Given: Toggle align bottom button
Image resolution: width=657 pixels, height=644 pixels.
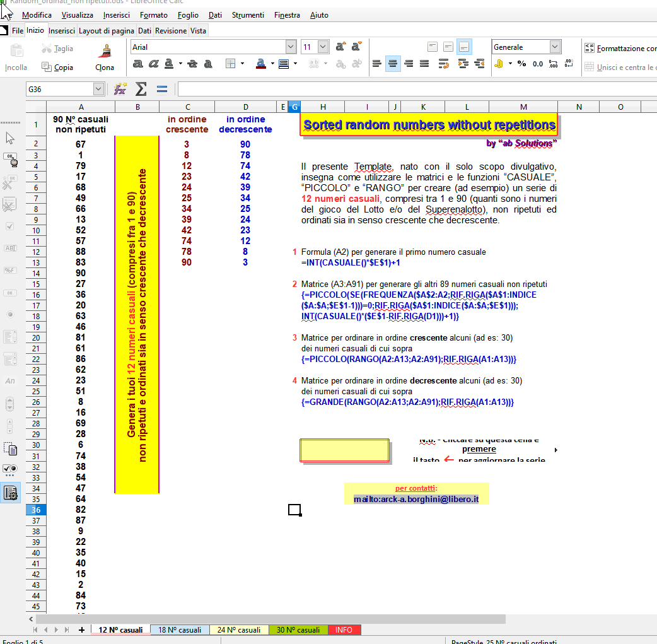Looking at the screenshot, I should pos(464,47).
